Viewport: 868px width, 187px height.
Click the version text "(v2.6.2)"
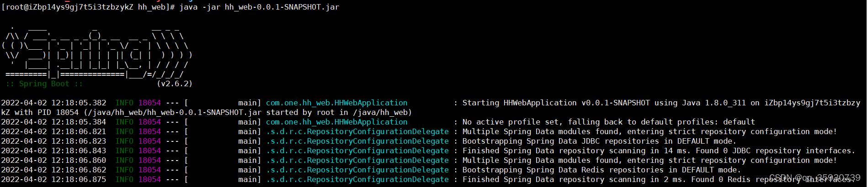click(x=175, y=84)
